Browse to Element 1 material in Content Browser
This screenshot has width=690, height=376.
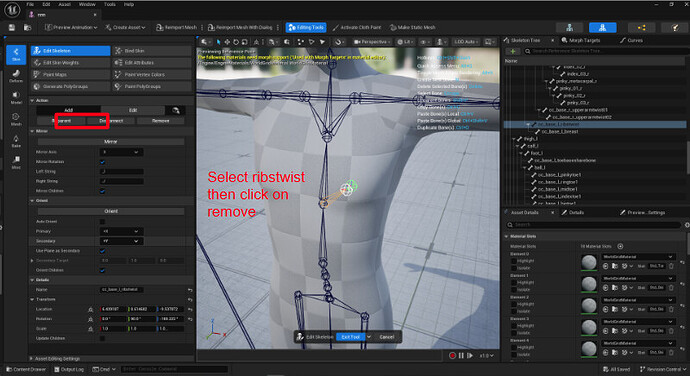click(x=615, y=288)
